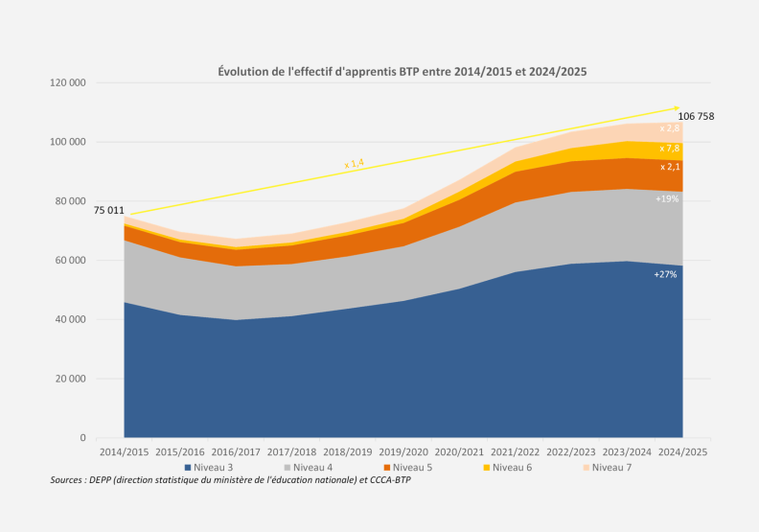Click the Niveau 4 gray legend swatch

pyautogui.click(x=287, y=468)
